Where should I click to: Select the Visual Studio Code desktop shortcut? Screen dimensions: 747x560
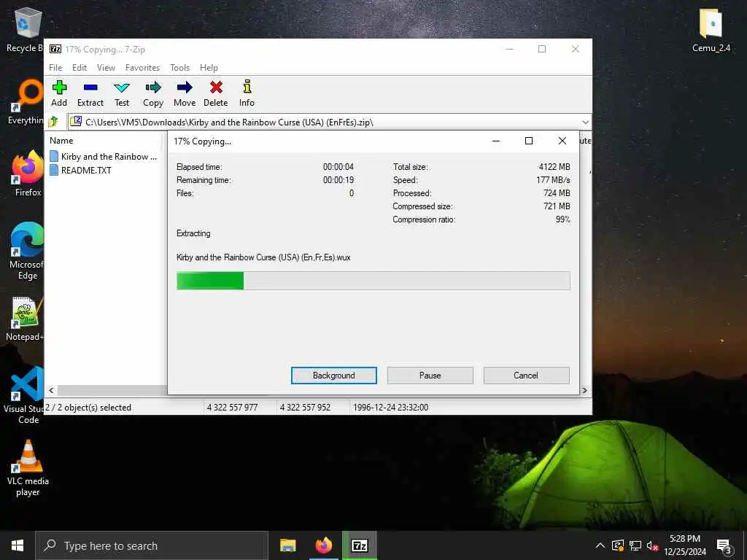tap(28, 384)
